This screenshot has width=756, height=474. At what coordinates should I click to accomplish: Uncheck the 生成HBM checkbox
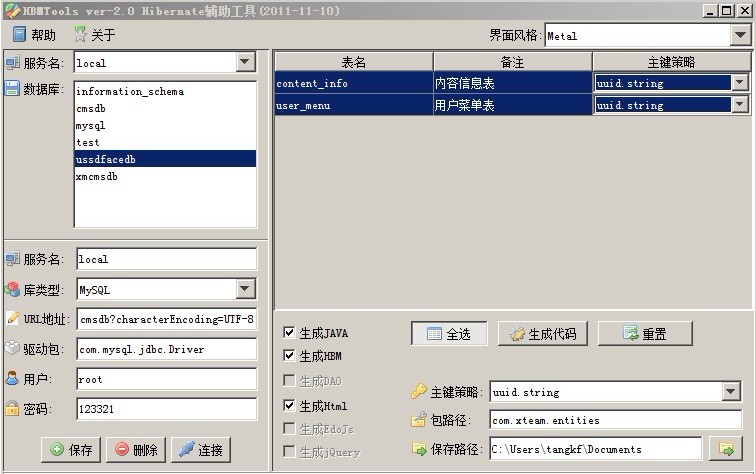pos(289,356)
